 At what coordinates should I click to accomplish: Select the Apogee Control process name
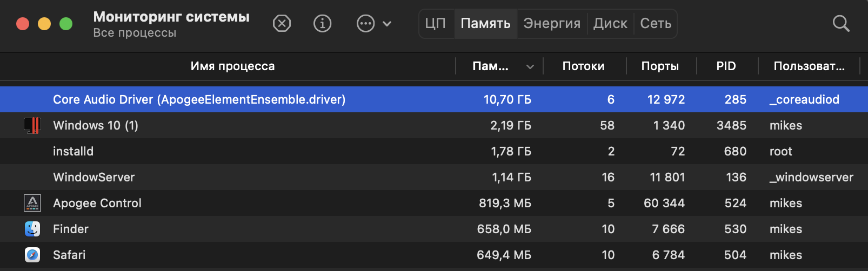pyautogui.click(x=97, y=203)
